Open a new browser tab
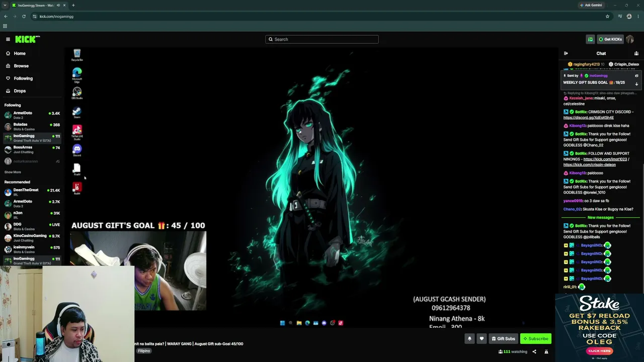 point(73,5)
